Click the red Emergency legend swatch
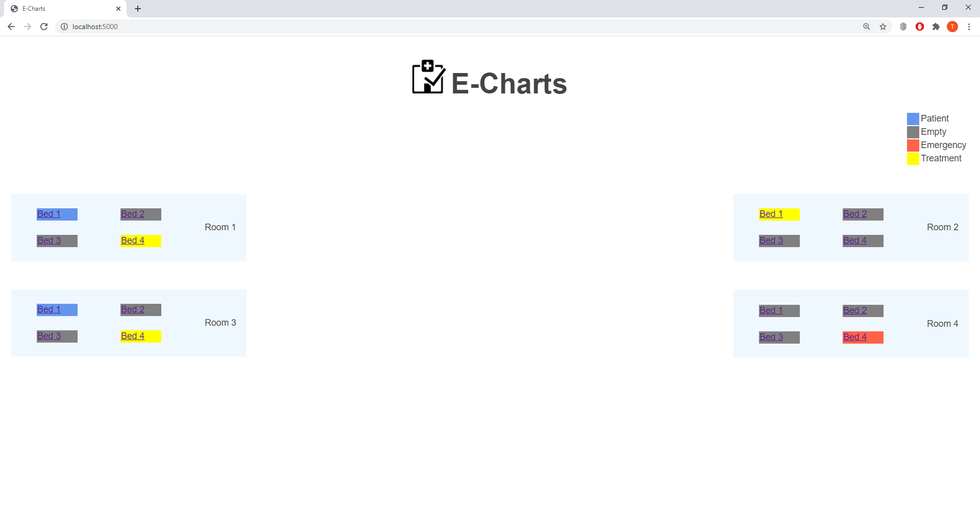This screenshot has width=980, height=531. pos(913,146)
